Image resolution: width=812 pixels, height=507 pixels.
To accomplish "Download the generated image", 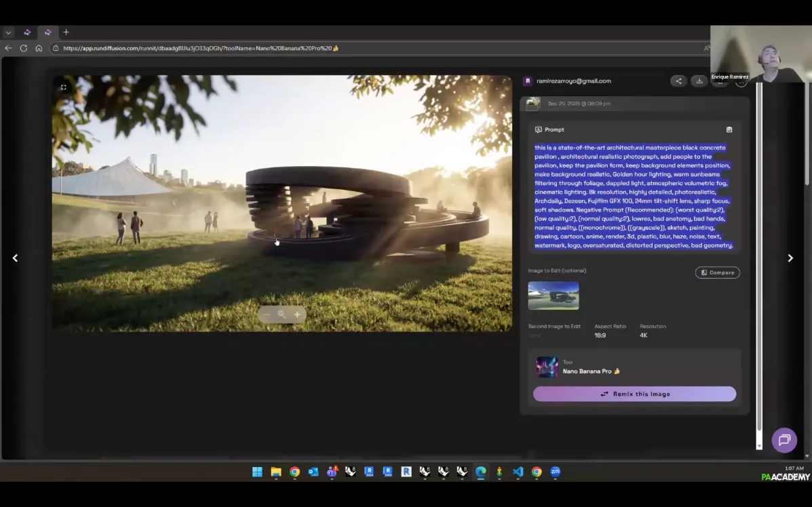I will [x=699, y=81].
